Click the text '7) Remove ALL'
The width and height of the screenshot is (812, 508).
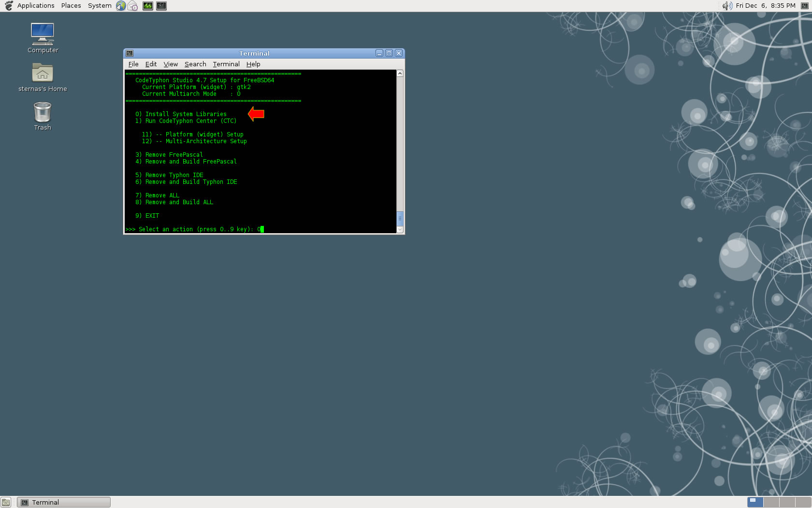pos(157,195)
